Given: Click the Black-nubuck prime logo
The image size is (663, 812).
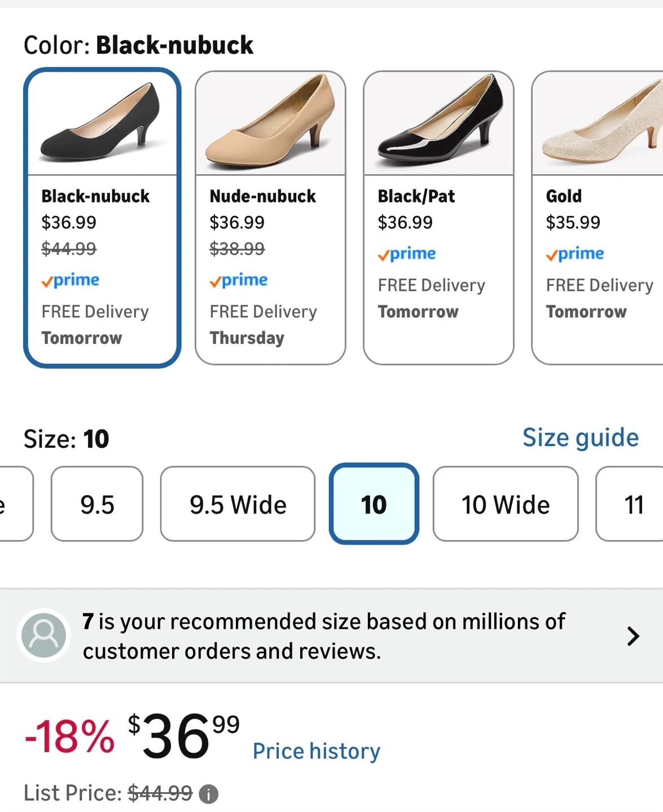Looking at the screenshot, I should click(x=71, y=280).
